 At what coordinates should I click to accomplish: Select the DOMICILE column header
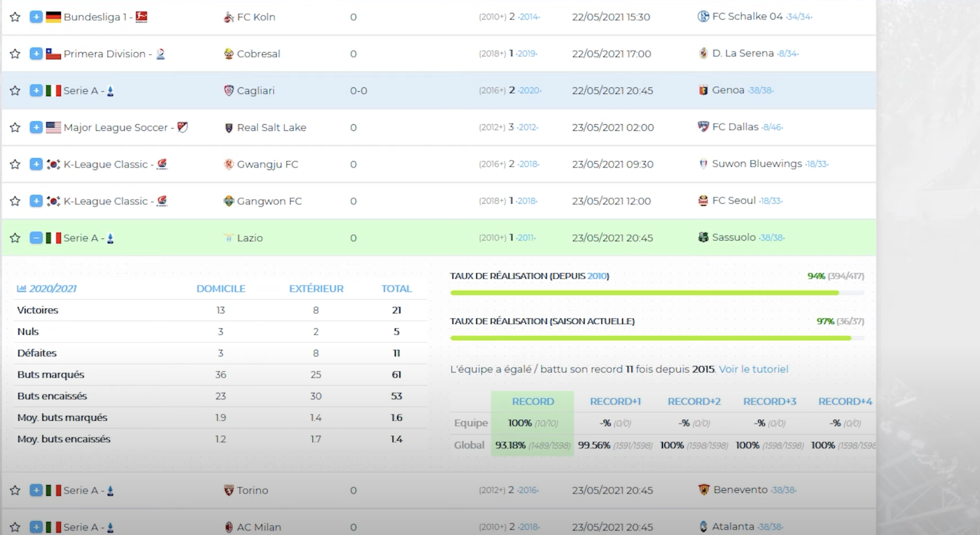tap(221, 289)
